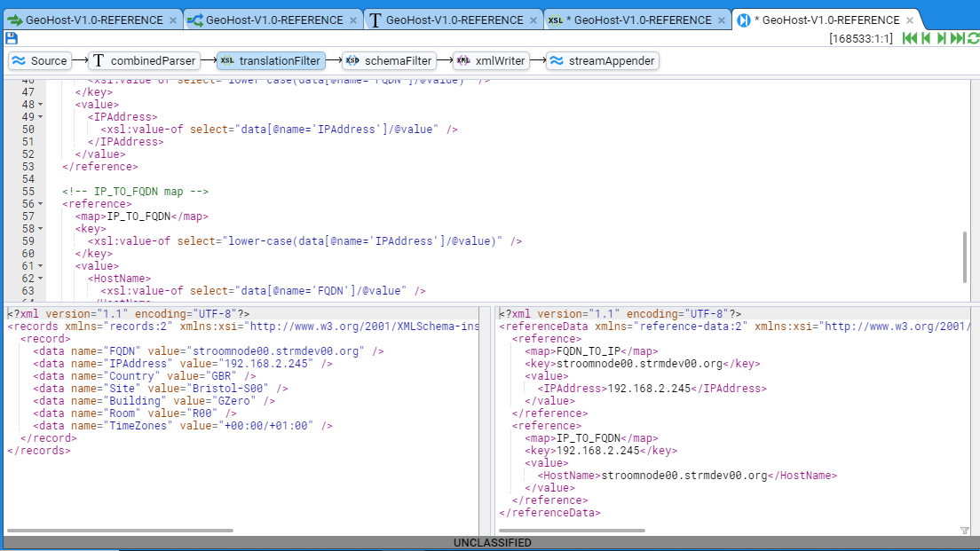Step forward to next record
This screenshot has width=980, height=551.
[942, 38]
